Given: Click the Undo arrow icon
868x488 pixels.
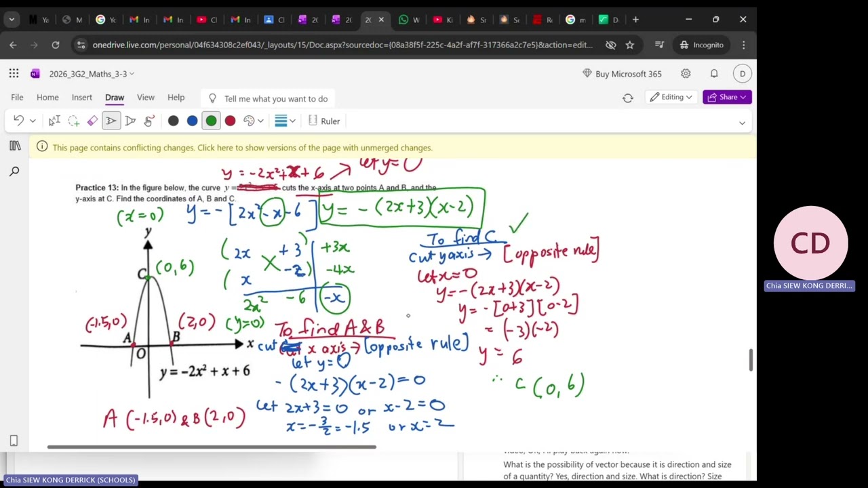Looking at the screenshot, I should pos(19,121).
